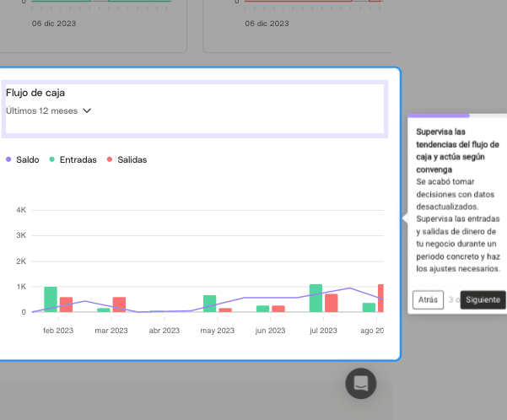
Task: Click the purple Saldo legend dot
Action: coord(8,159)
